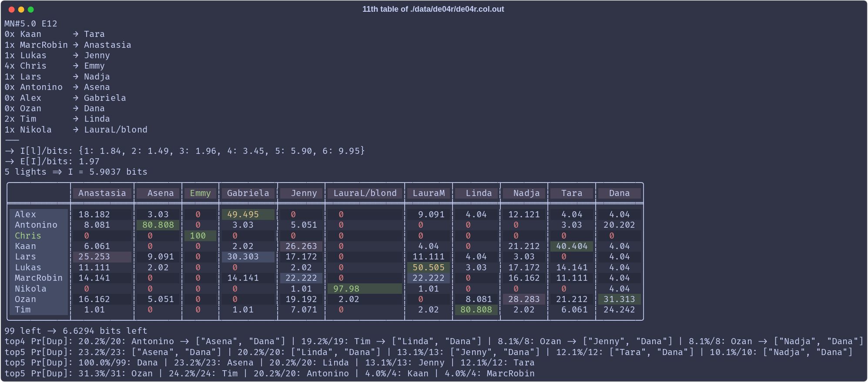
Task: Click the 30.303 cell in Gabriela column
Action: click(x=248, y=256)
